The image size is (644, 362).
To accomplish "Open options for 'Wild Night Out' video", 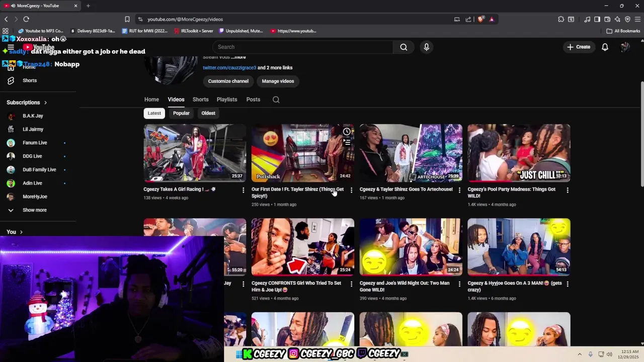I will point(459,284).
